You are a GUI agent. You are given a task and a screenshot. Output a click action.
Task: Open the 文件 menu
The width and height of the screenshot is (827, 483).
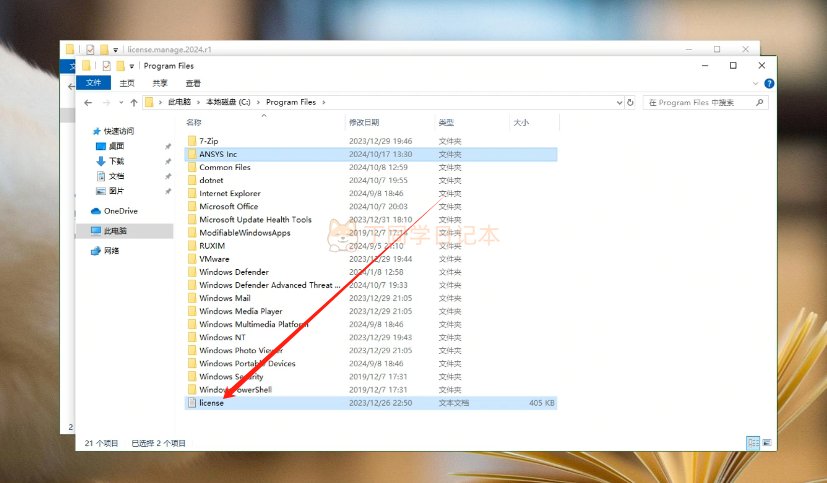point(93,83)
